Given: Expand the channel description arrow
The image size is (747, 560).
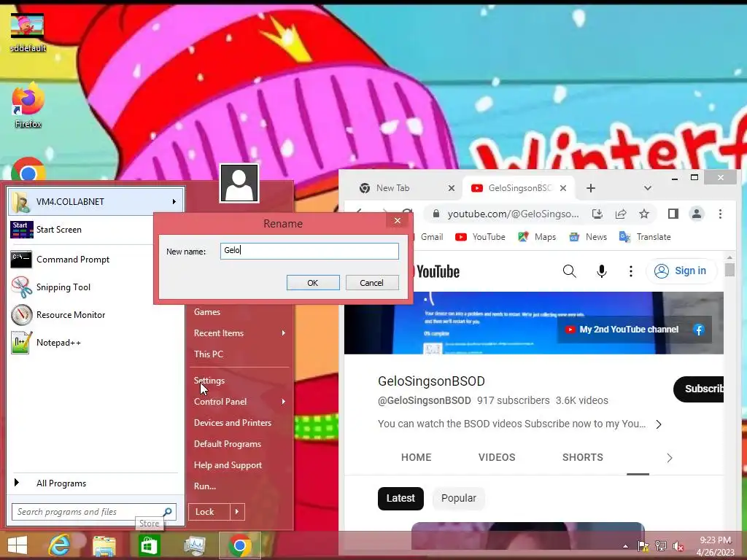Looking at the screenshot, I should 659,424.
